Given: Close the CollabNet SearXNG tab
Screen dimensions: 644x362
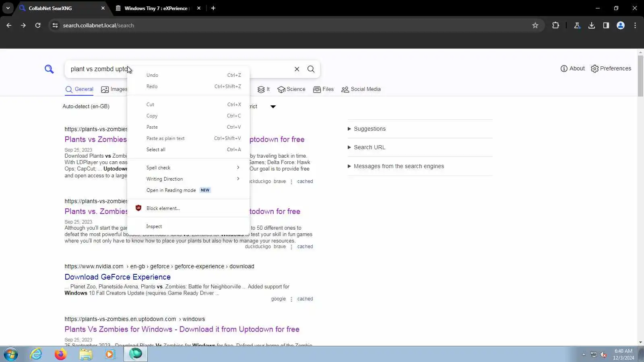Looking at the screenshot, I should (103, 8).
